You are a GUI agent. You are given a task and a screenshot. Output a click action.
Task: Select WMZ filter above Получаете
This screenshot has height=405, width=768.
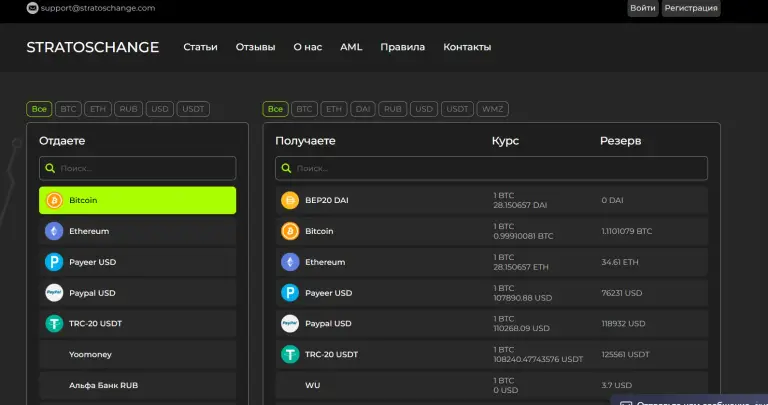(493, 109)
